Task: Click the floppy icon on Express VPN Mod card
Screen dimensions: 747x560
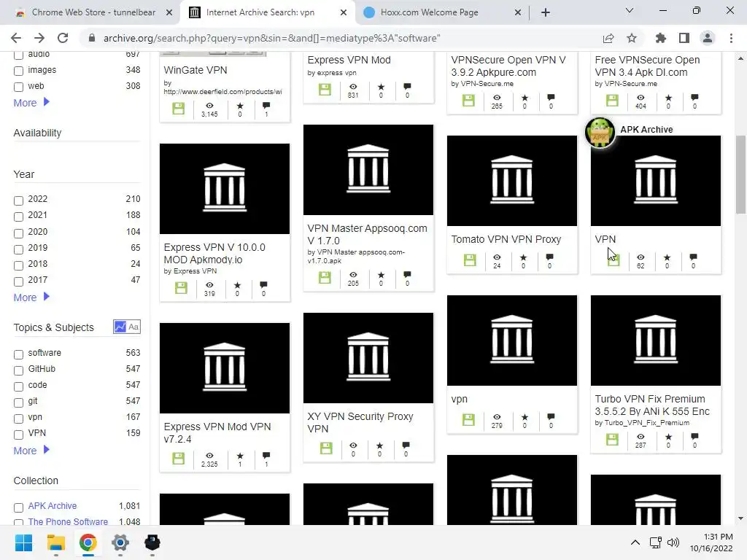Action: 325,90
